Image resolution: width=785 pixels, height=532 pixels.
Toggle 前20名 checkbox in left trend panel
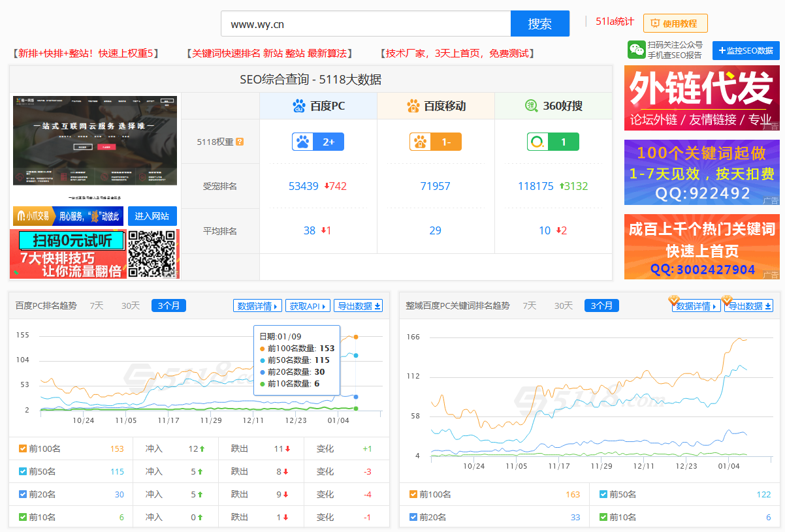pyautogui.click(x=23, y=494)
